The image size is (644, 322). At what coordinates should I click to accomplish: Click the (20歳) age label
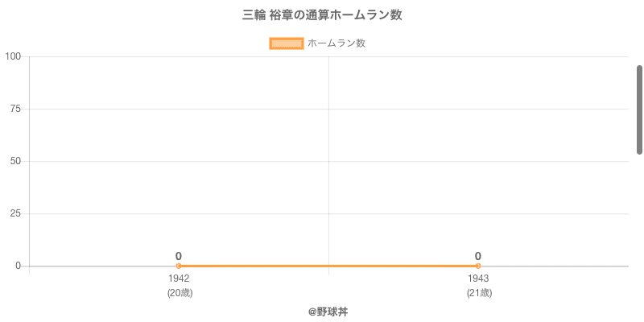180,293
